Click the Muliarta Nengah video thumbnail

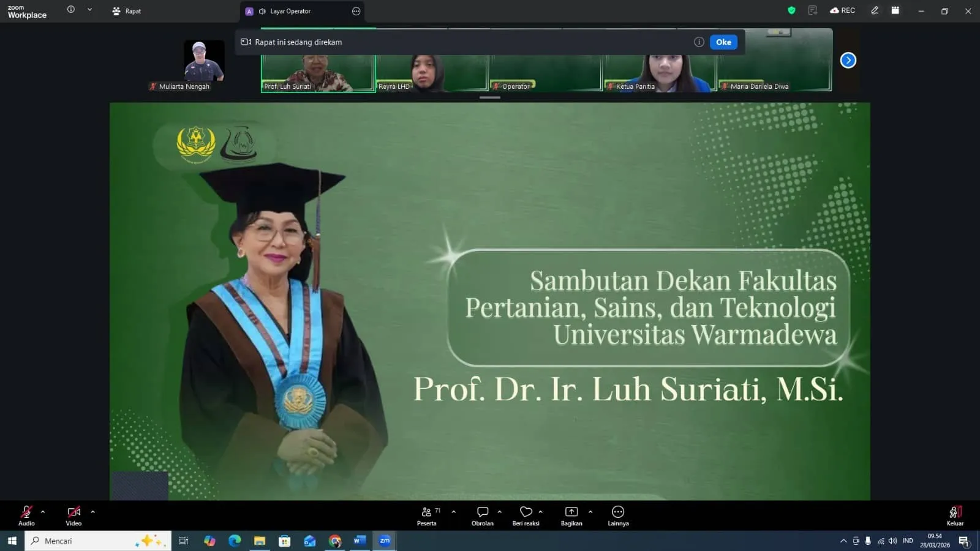pyautogui.click(x=204, y=61)
